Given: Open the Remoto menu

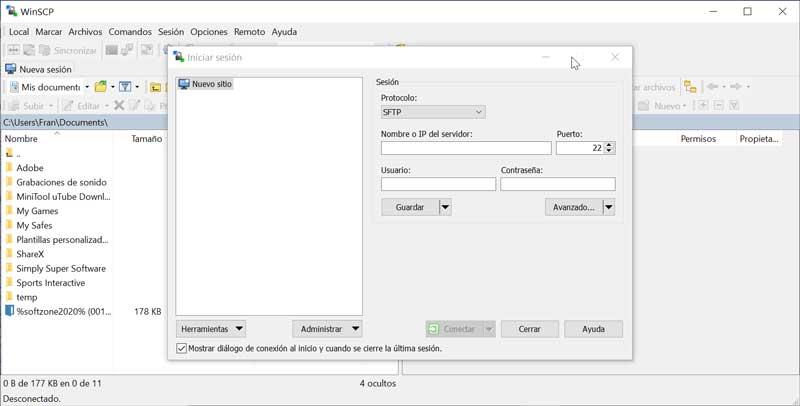Looking at the screenshot, I should [x=249, y=32].
